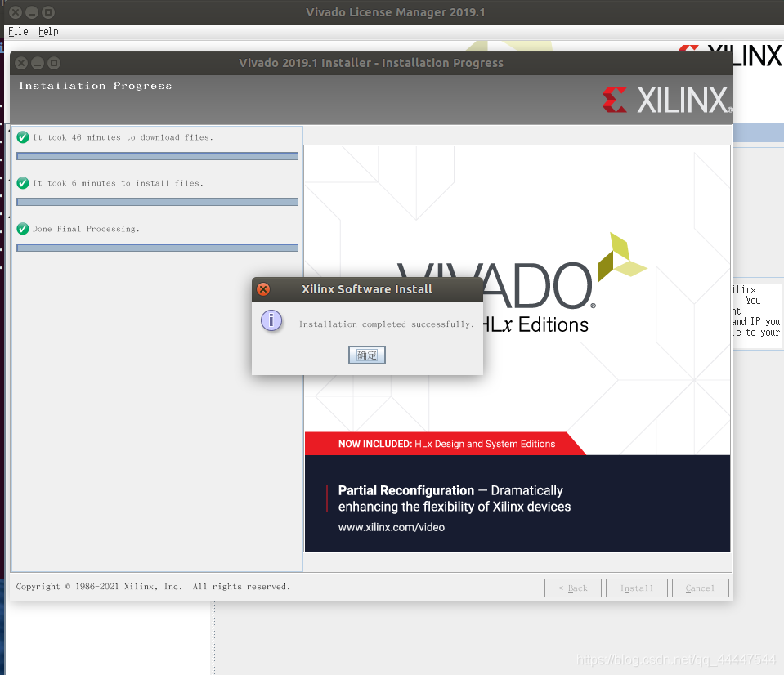Open the Help menu
This screenshot has width=784, height=675.
click(x=48, y=31)
